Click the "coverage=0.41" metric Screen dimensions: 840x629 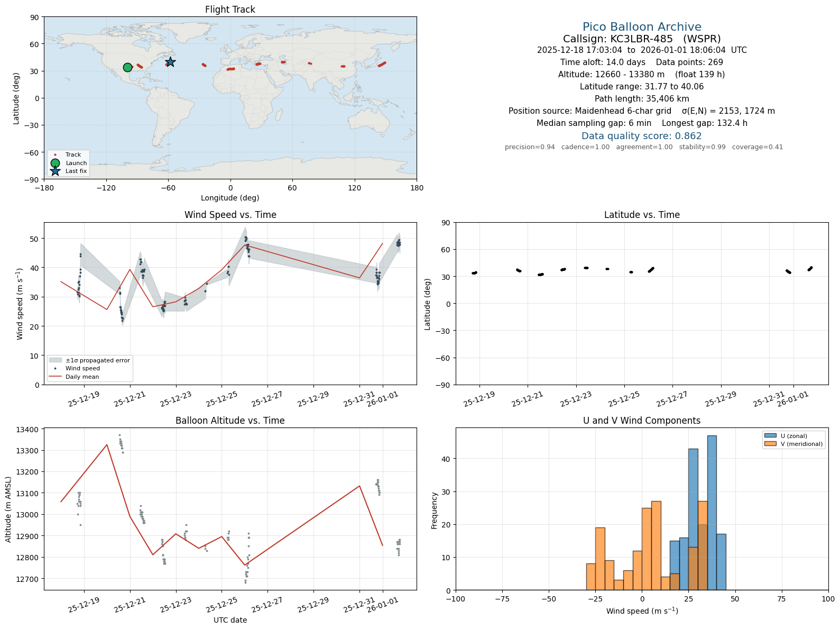pos(758,147)
